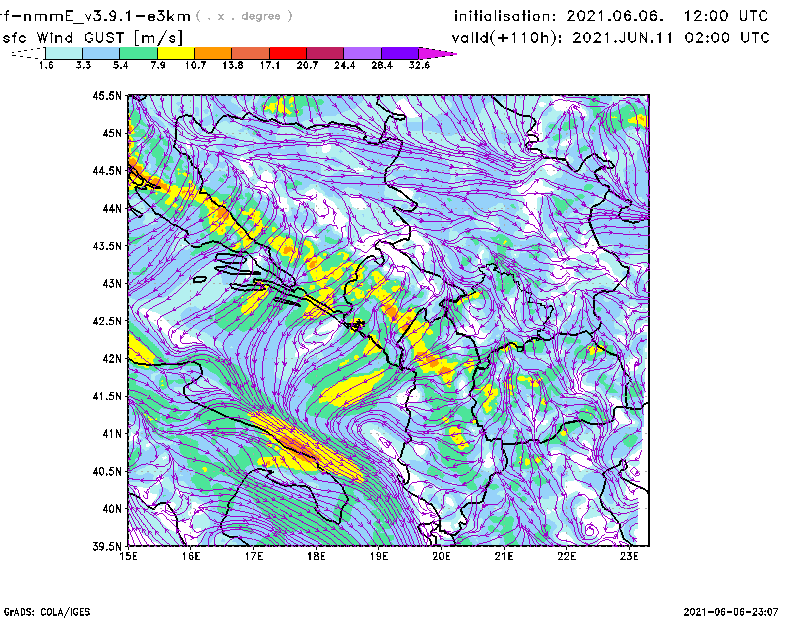Click the 39.5N latitude label

click(107, 546)
